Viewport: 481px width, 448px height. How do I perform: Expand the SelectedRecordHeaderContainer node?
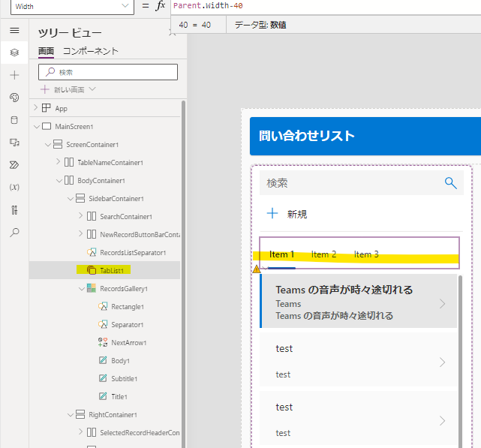pos(81,431)
